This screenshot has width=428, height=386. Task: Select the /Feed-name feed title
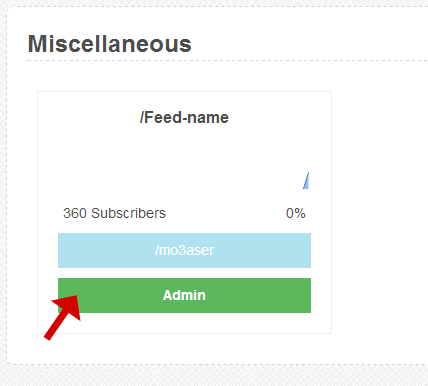[184, 118]
